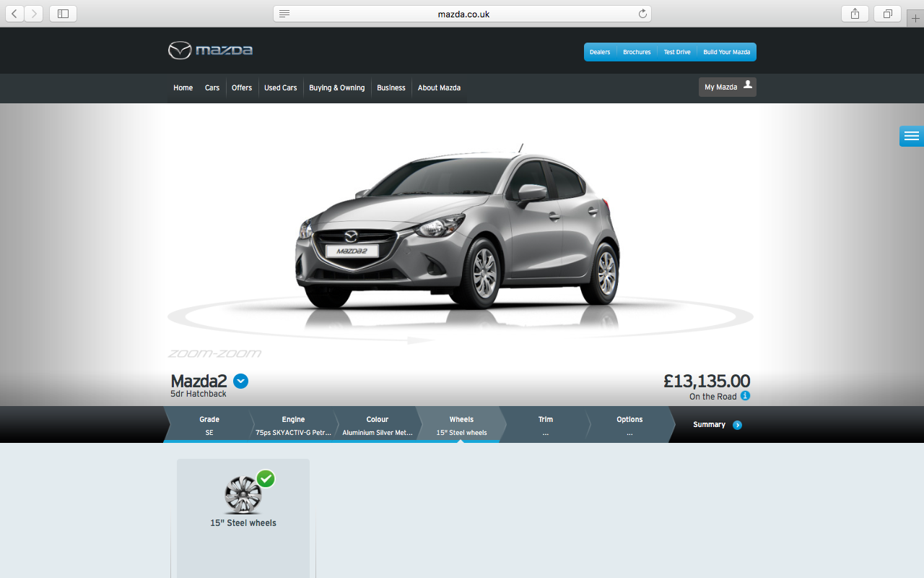Open the Business menu
Screen dimensions: 924x578
(391, 87)
